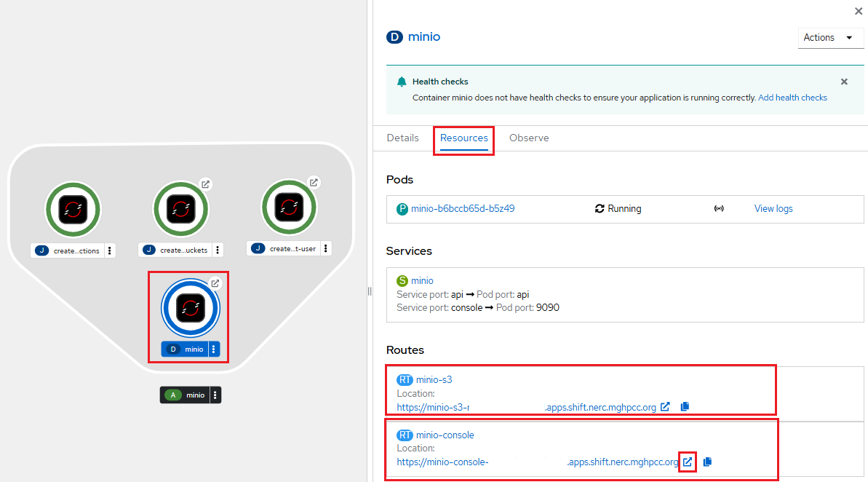Open kebab menu for create...t-user job

point(325,248)
